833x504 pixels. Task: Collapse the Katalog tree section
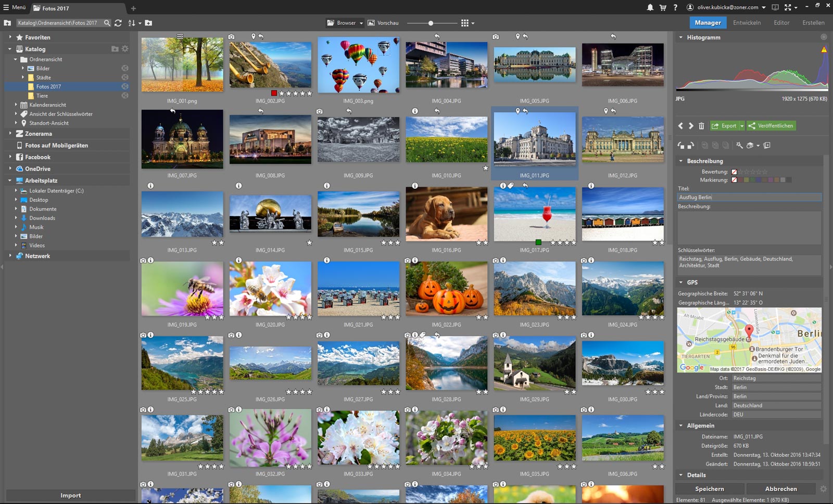(10, 49)
